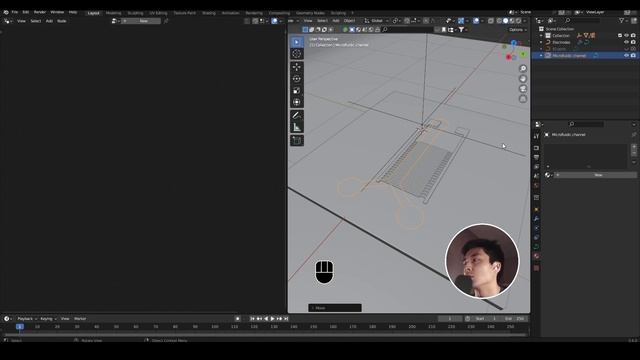Select the Scale tool in viewport toolbar
Image resolution: width=640 pixels, height=360 pixels.
click(x=297, y=90)
